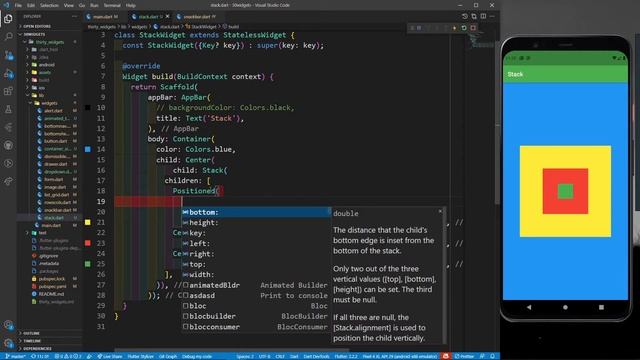
Task: Open the Extensions view
Action: point(8,91)
